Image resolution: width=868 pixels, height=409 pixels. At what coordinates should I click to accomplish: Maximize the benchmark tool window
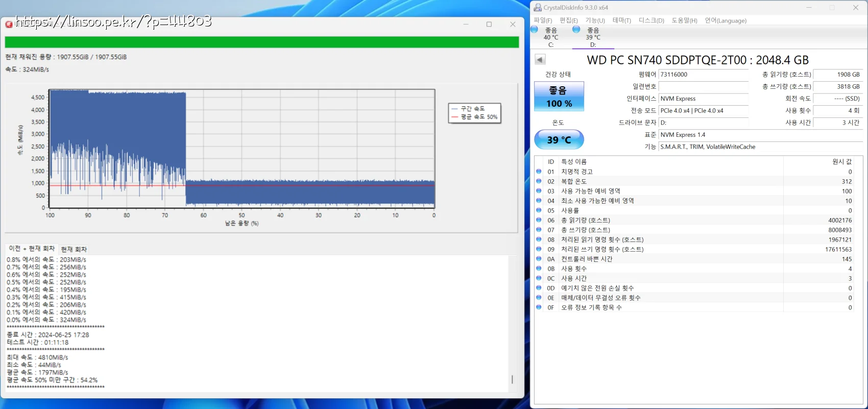(x=489, y=24)
